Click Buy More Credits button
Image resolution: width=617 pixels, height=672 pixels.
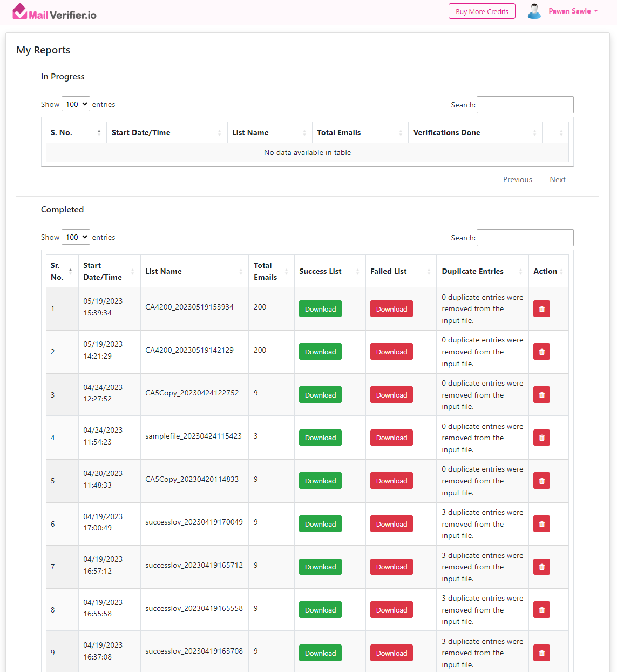(x=482, y=11)
